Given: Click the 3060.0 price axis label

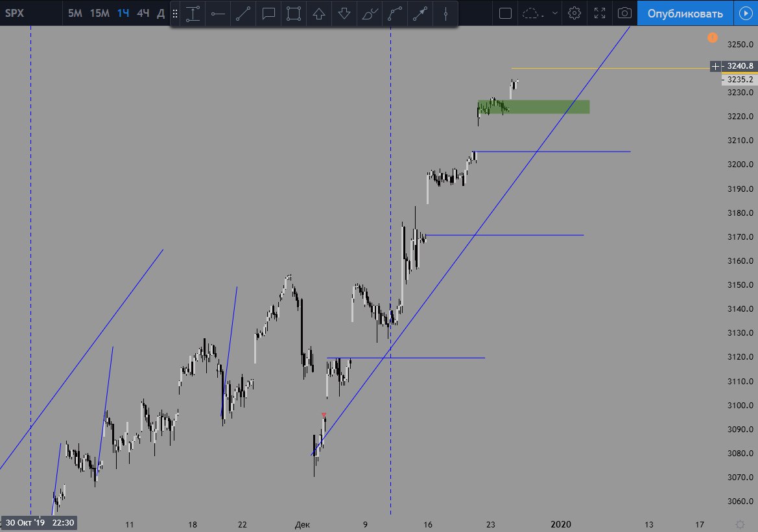Looking at the screenshot, I should (x=740, y=501).
